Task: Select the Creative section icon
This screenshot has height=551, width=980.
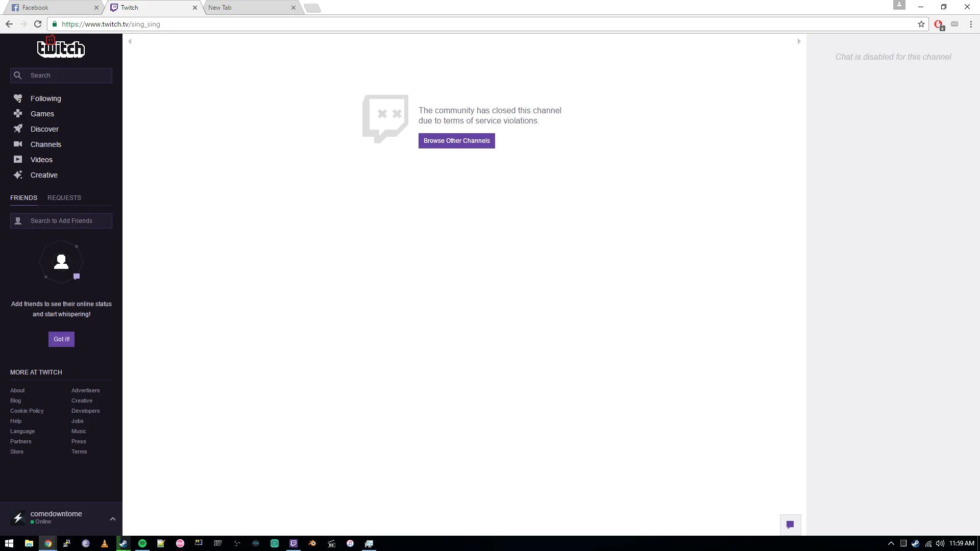Action: point(18,174)
